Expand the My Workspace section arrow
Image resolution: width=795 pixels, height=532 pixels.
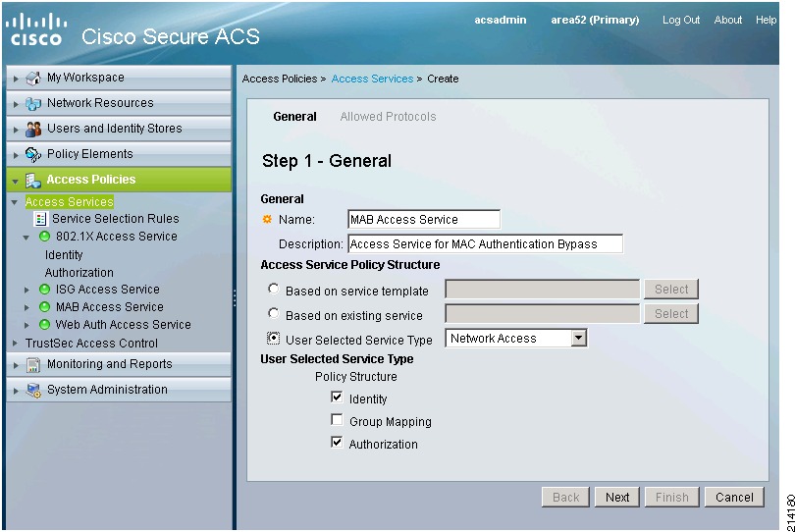[16, 79]
